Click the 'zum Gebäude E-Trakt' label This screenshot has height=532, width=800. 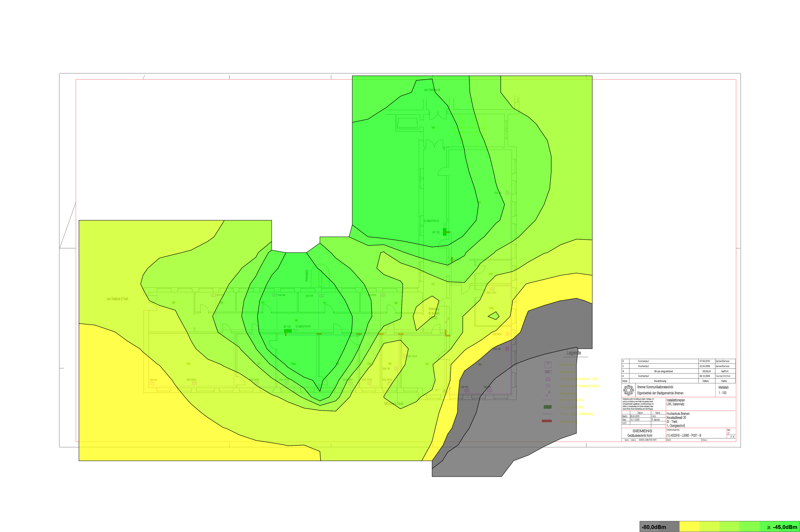point(117,299)
